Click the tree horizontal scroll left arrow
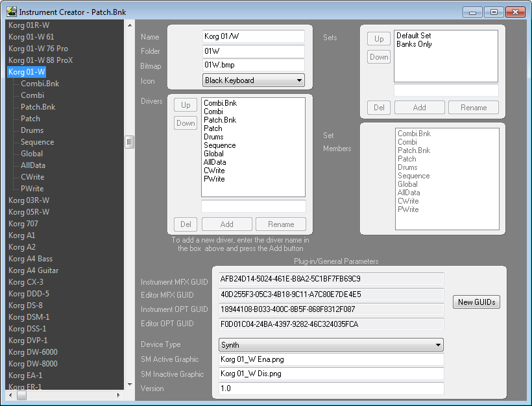The height and width of the screenshot is (406, 532). [10, 395]
